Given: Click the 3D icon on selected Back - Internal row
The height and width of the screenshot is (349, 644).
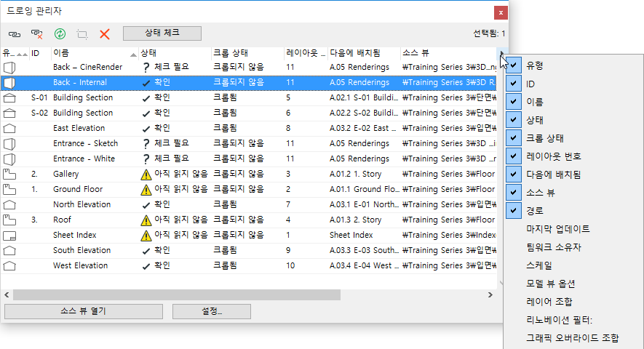Looking at the screenshot, I should point(9,83).
